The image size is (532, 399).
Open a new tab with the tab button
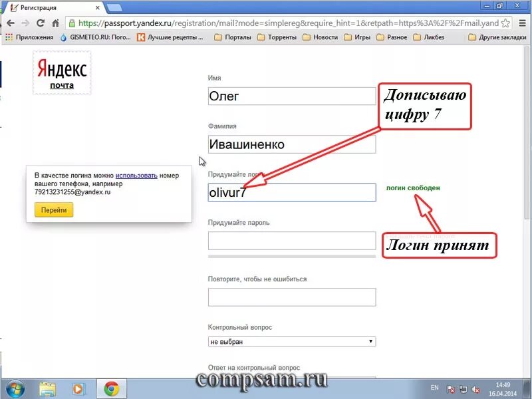pos(114,7)
